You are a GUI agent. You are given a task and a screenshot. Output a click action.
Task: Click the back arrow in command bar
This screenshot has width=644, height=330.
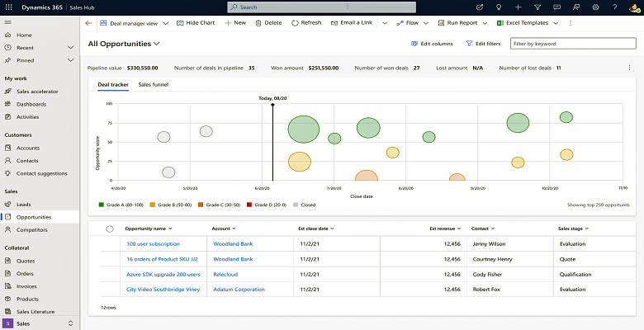coord(88,23)
